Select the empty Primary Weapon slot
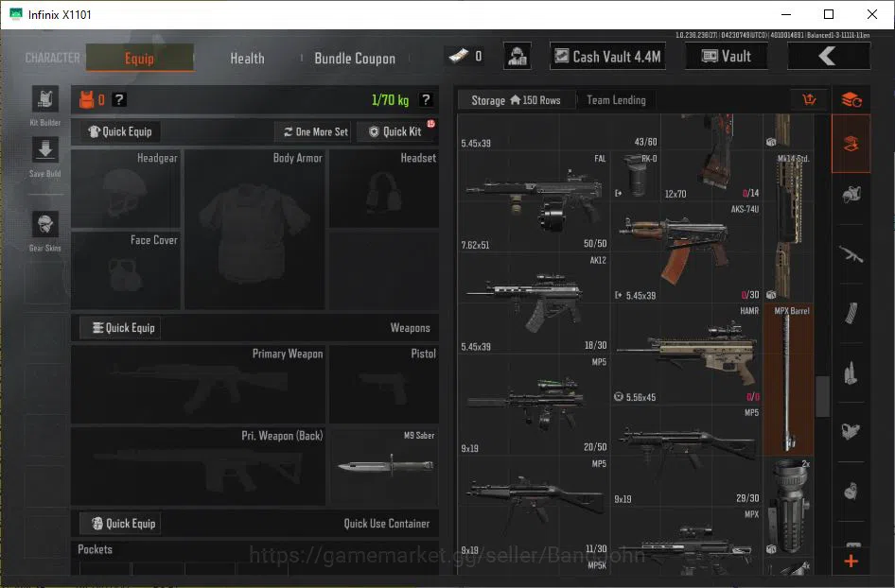The image size is (895, 588). click(198, 384)
